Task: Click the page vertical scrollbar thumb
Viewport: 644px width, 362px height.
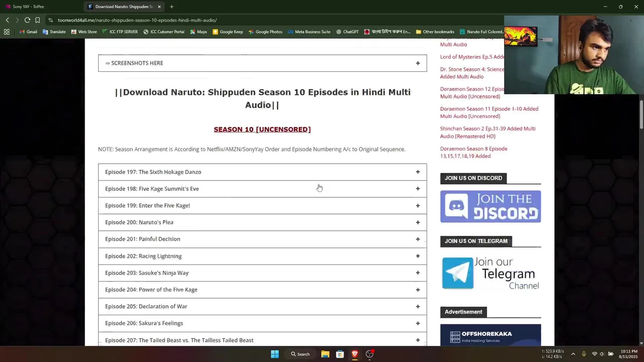Action: (641, 115)
